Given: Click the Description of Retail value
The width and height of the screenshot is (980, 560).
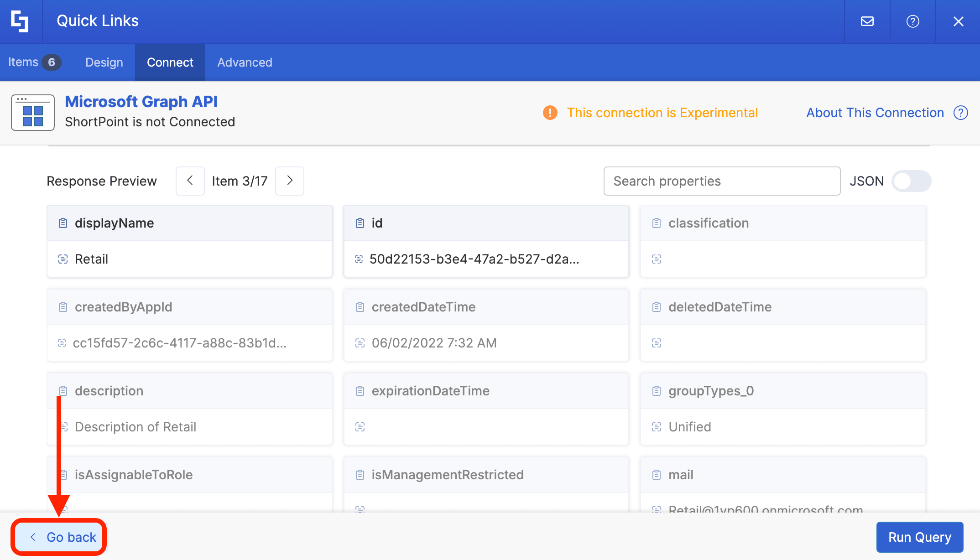Looking at the screenshot, I should click(136, 427).
